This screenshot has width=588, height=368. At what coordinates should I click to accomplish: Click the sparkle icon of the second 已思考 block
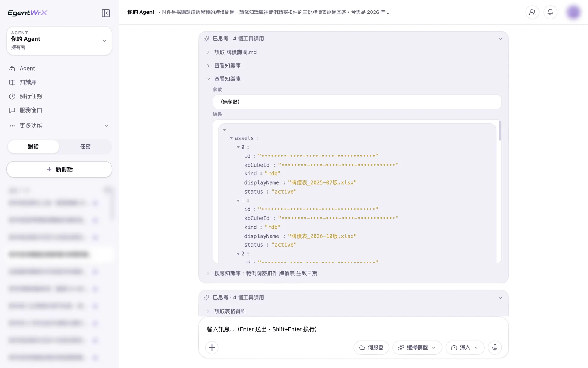[x=207, y=297]
